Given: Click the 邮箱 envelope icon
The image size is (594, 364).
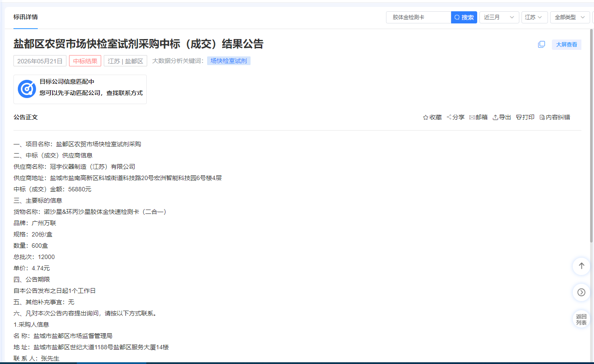Looking at the screenshot, I should point(472,117).
